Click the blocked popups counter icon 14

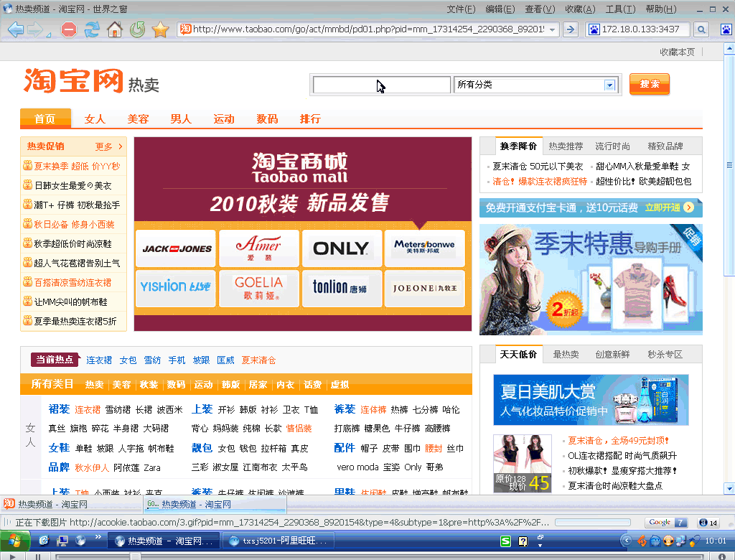pyautogui.click(x=708, y=523)
